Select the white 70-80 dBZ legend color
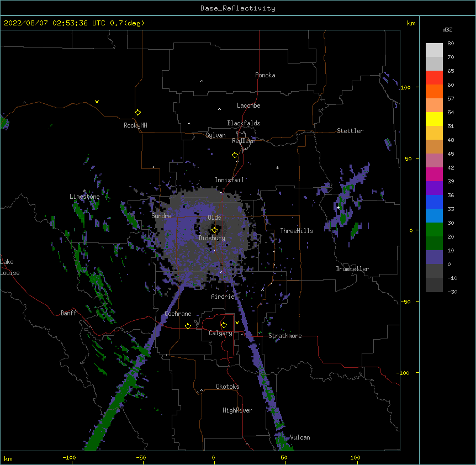The width and height of the screenshot is (476, 465). [434, 50]
